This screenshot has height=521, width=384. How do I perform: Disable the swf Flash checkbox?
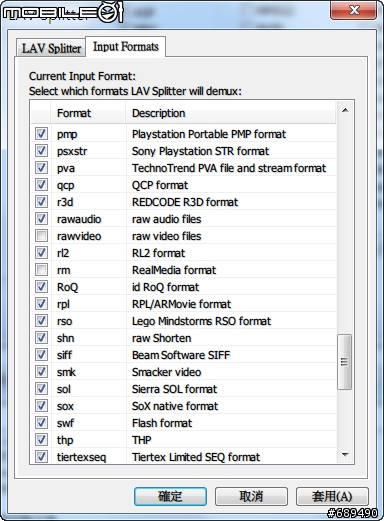click(x=41, y=423)
